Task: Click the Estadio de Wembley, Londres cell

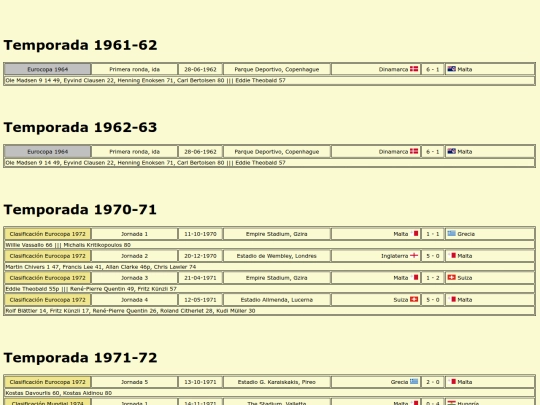Action: [277, 256]
